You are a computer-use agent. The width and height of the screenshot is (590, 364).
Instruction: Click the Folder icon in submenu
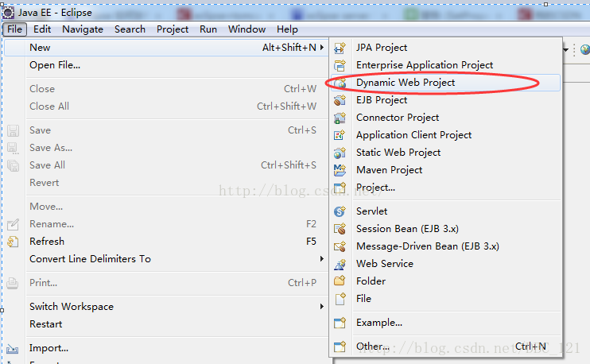click(x=340, y=281)
